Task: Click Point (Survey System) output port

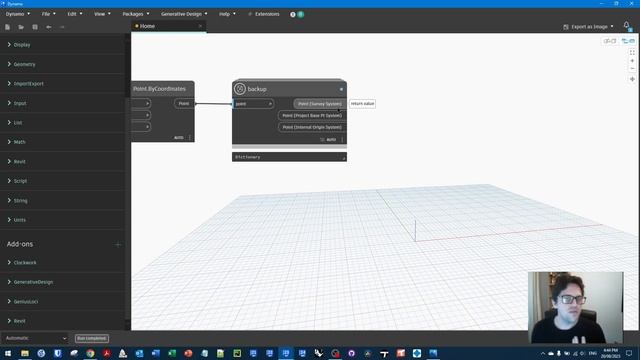Action: [320, 104]
